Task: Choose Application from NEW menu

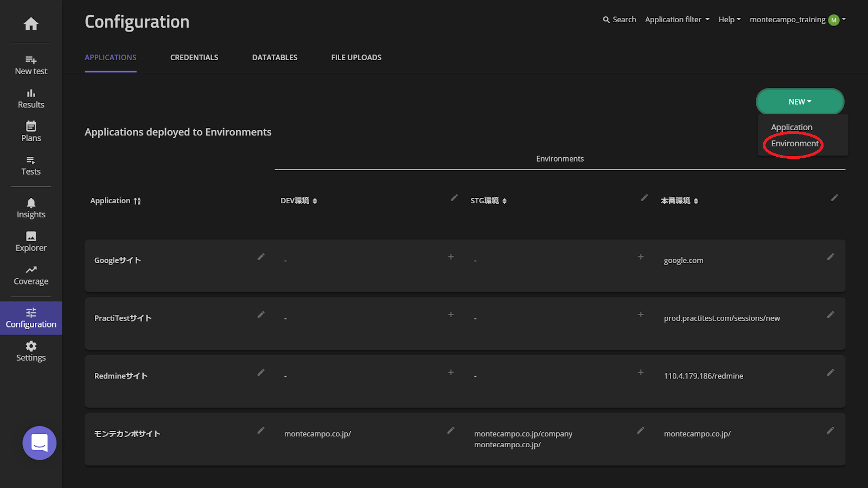Action: (x=792, y=127)
